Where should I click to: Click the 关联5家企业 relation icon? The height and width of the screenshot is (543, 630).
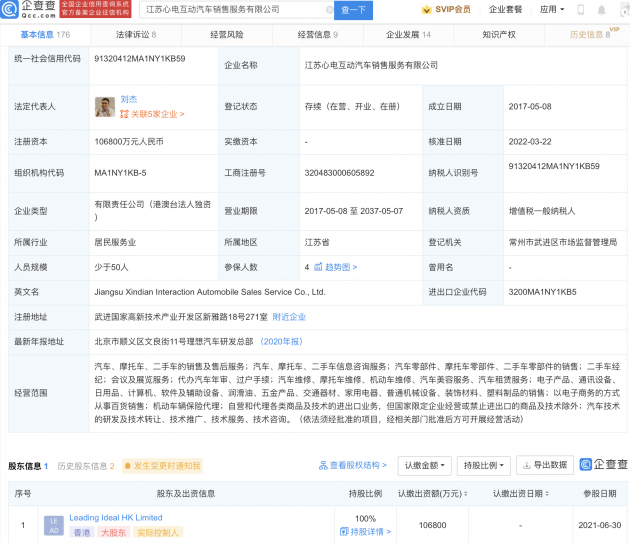coord(124,114)
